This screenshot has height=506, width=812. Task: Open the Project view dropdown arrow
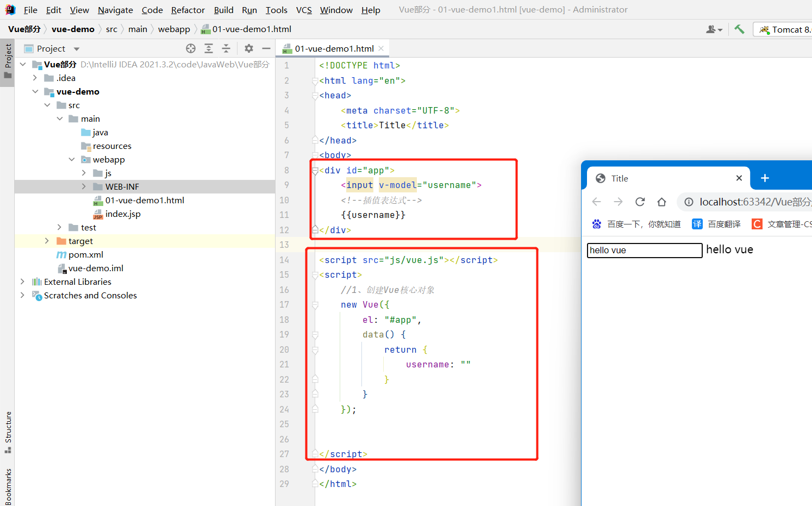(77, 49)
